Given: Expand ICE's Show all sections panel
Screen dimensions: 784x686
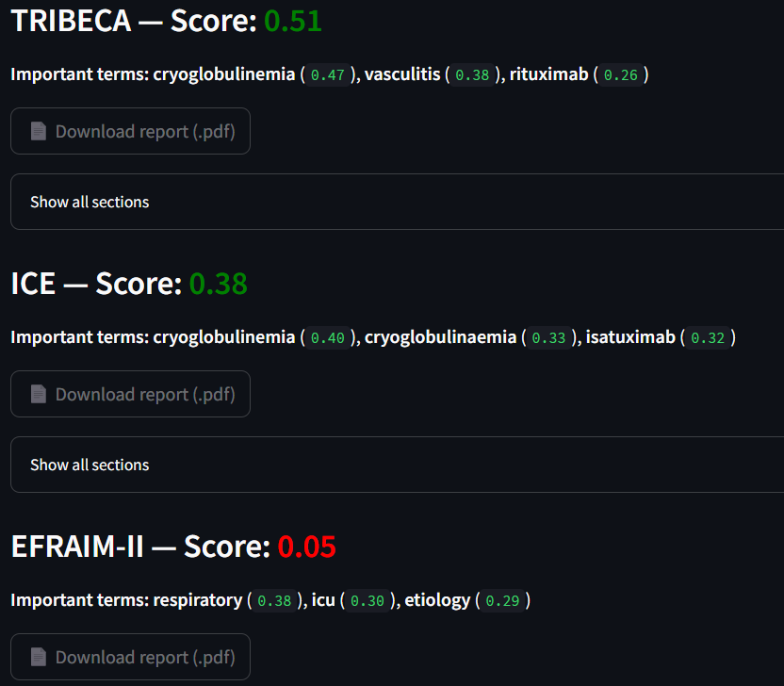Looking at the screenshot, I should pos(90,465).
